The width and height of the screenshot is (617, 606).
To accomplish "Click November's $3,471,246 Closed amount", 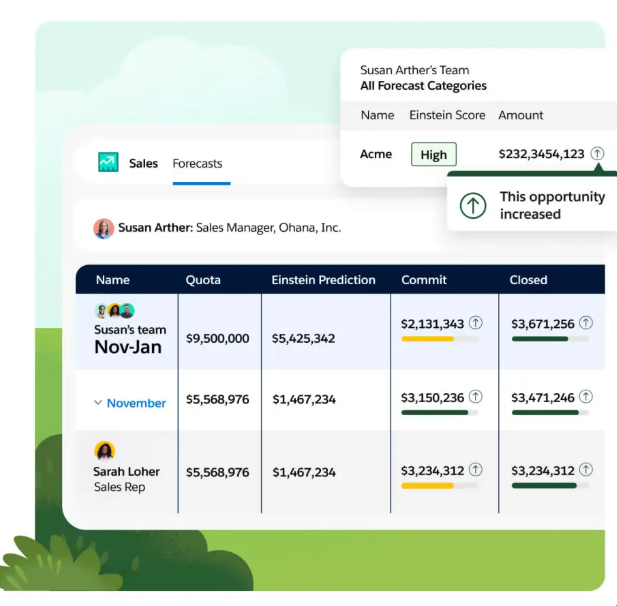I will pyautogui.click(x=543, y=397).
